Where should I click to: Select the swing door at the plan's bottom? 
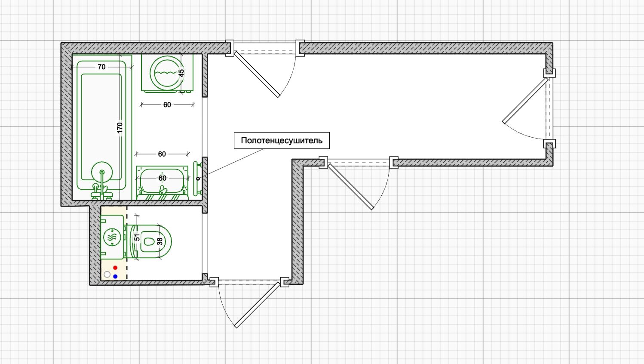tap(249, 302)
